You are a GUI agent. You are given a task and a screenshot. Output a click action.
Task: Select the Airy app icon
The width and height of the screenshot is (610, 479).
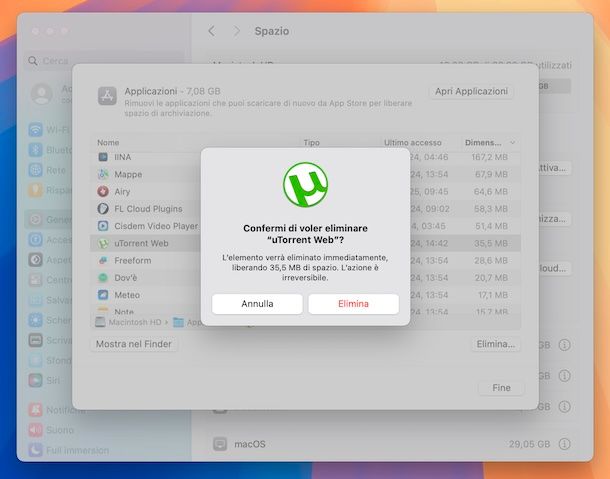click(103, 191)
